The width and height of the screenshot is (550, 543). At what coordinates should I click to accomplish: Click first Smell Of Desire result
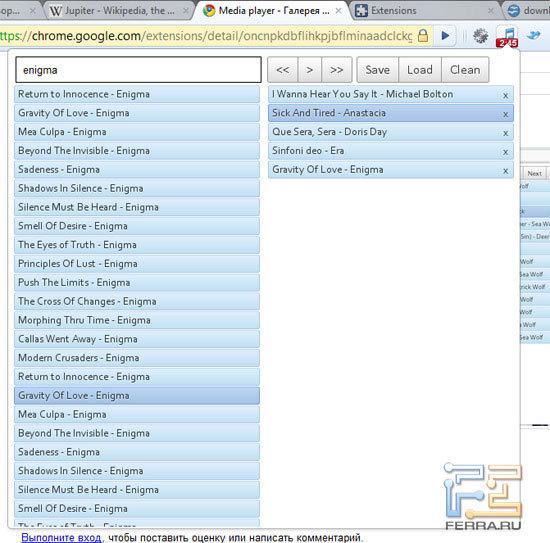[x=137, y=226]
